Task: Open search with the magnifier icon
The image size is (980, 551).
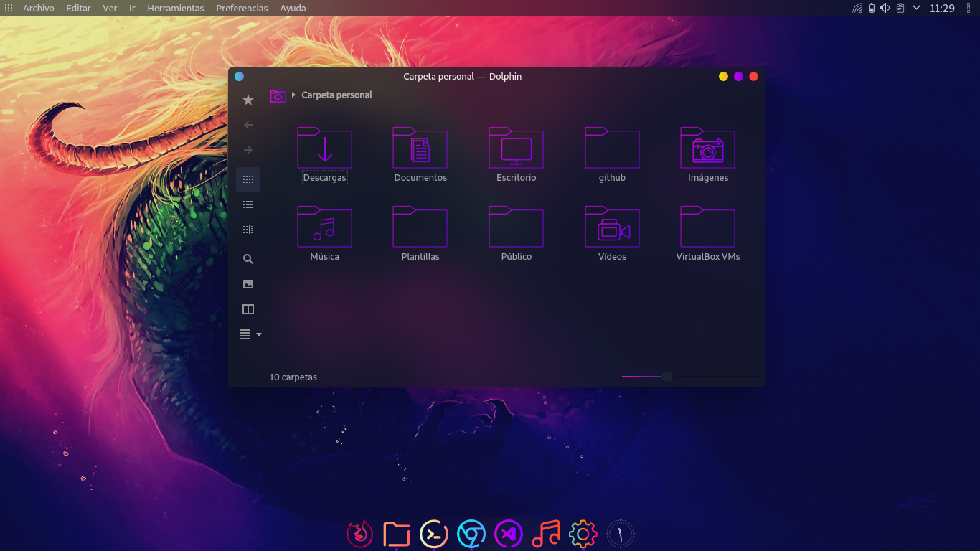Action: click(248, 259)
